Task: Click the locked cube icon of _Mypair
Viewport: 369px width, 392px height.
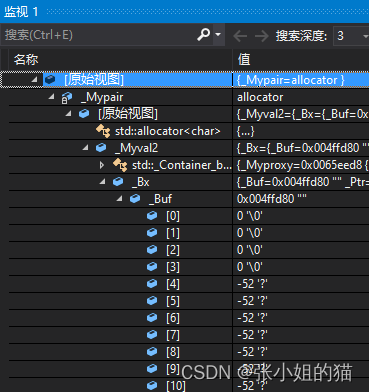Action: point(67,98)
